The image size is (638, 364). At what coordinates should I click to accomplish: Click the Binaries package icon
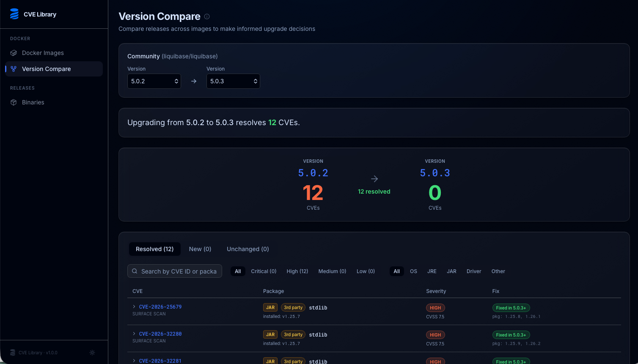coord(14,102)
